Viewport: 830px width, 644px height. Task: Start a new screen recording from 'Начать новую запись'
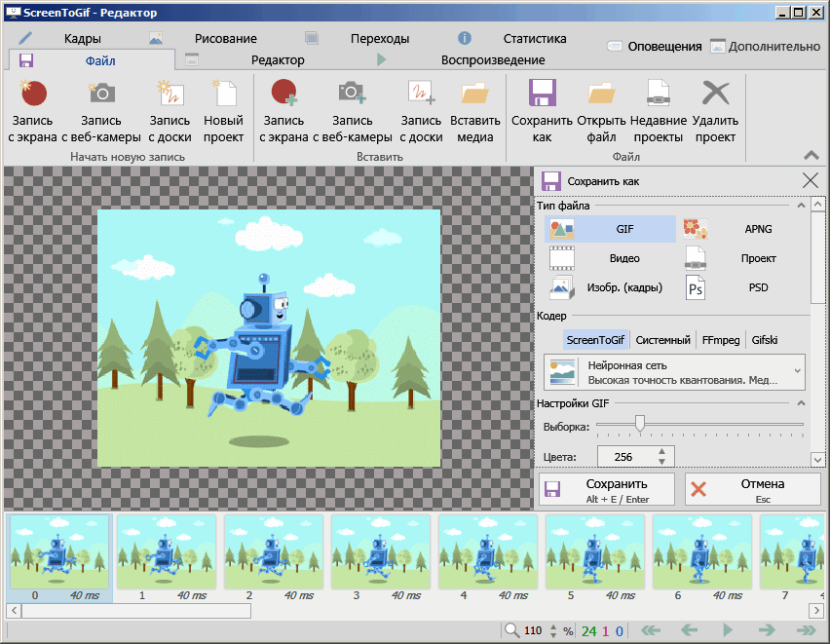(x=33, y=111)
